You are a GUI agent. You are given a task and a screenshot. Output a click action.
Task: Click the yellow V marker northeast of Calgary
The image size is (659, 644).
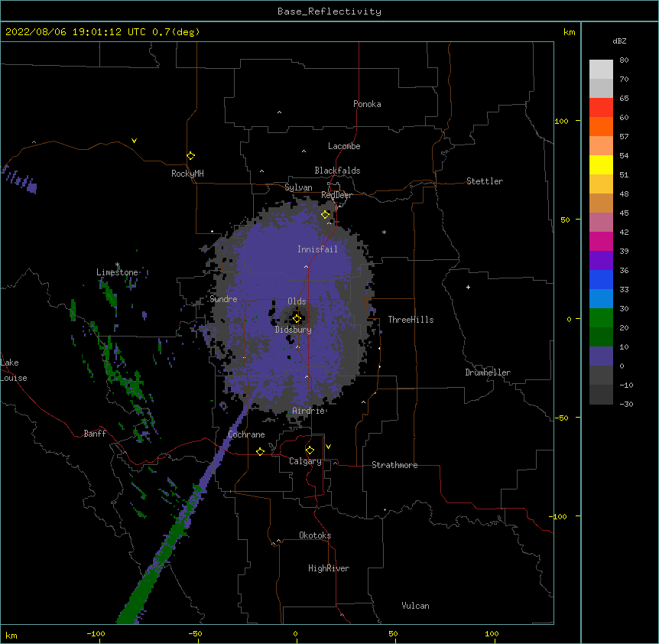[x=328, y=447]
